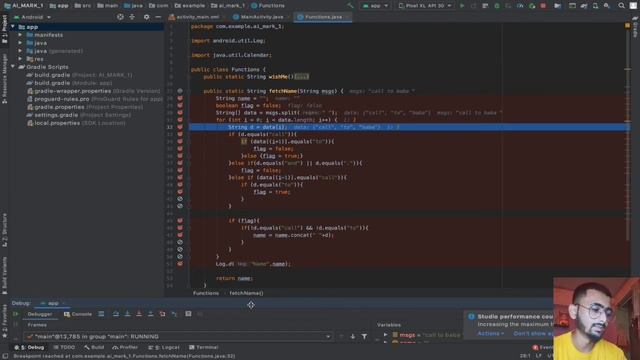The width and height of the screenshot is (640, 360).
Task: Click the Actions link in notification
Action: pos(491,333)
